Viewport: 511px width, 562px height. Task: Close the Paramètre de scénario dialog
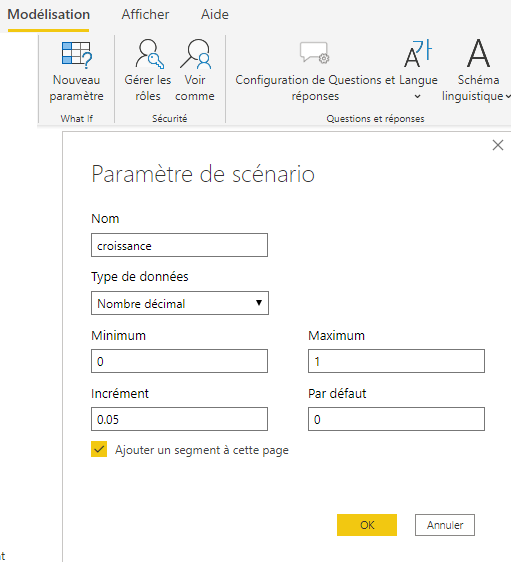498,145
